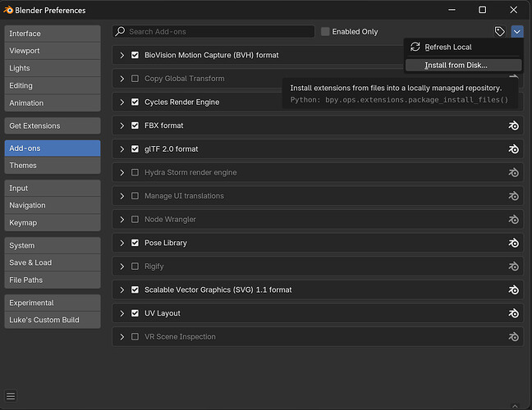
Task: Open the Editing preferences section
Action: tap(53, 85)
